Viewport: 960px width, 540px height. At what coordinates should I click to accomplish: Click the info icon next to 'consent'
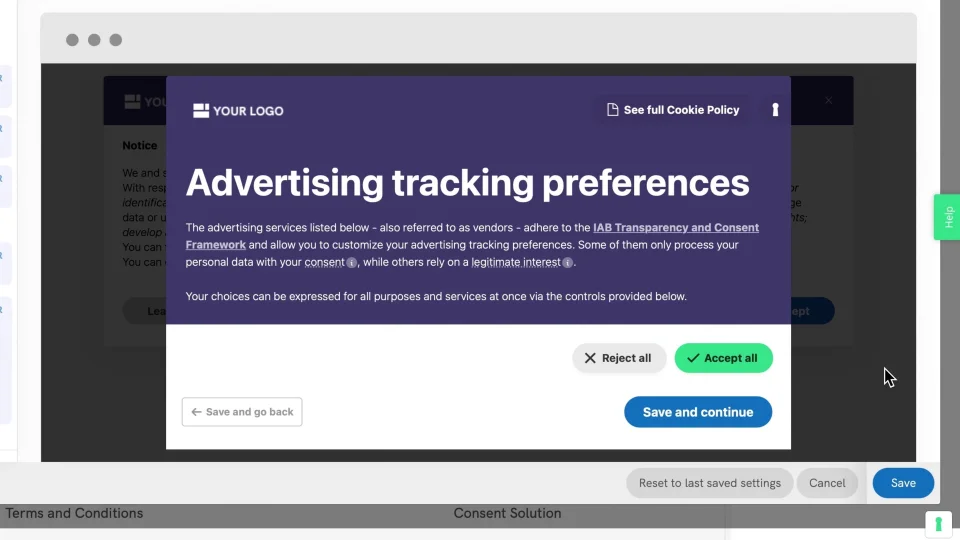[x=352, y=263]
